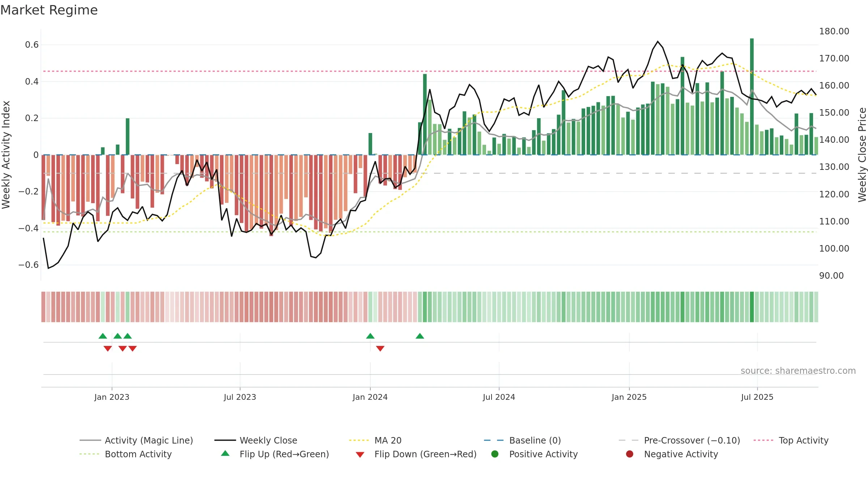Click the tallest green activity bar near Jul 2025
Screen dimensions: 868x488
[752, 97]
